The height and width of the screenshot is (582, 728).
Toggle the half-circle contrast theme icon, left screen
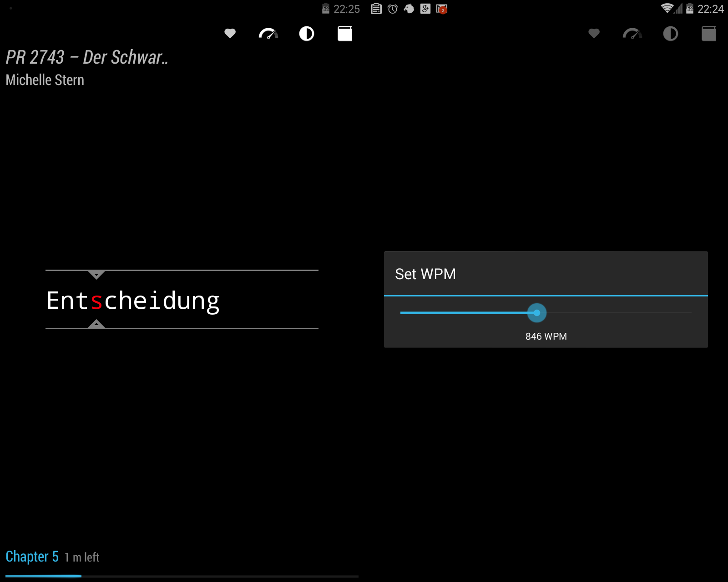pyautogui.click(x=306, y=34)
